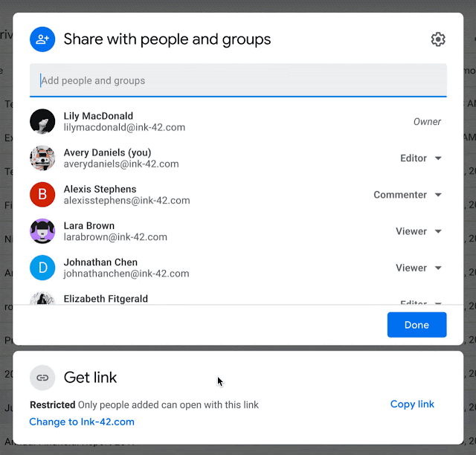The image size is (476, 455).
Task: Click Lily MacDonald's profile avatar
Action: [x=42, y=121]
